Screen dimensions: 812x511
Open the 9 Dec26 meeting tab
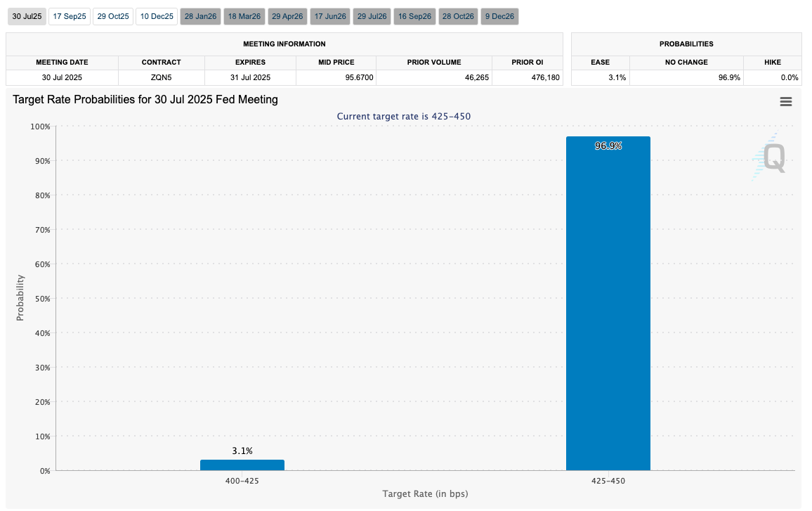click(x=500, y=16)
